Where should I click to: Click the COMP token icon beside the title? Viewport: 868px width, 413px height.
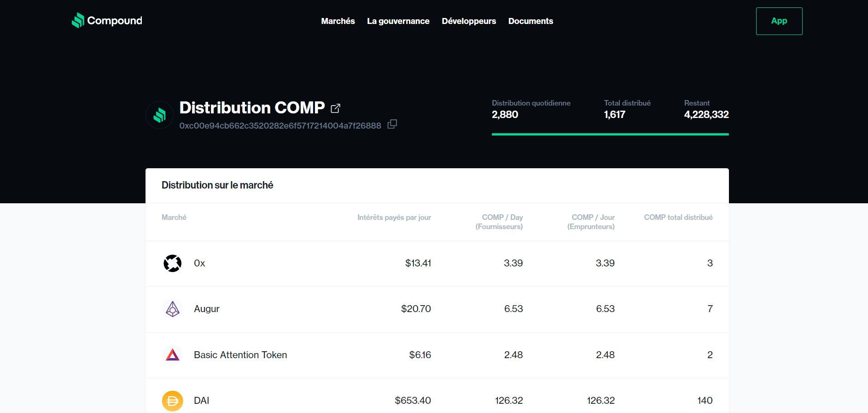[159, 115]
